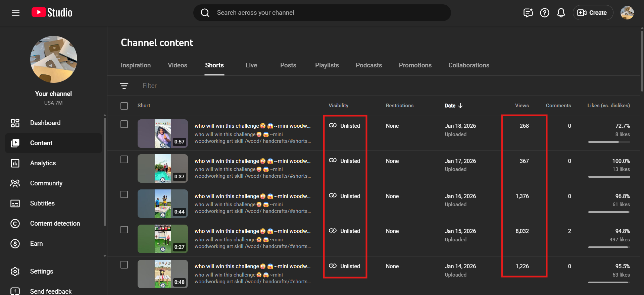Click the Create button
644x295 pixels.
[x=592, y=13]
